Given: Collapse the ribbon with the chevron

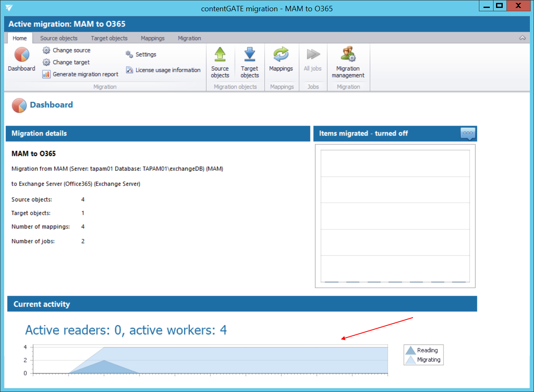Looking at the screenshot, I should click(522, 38).
